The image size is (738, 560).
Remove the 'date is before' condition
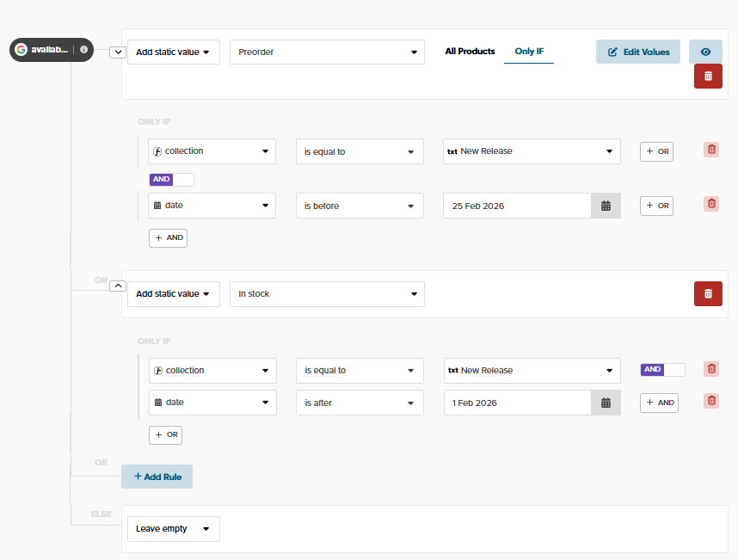[711, 204]
